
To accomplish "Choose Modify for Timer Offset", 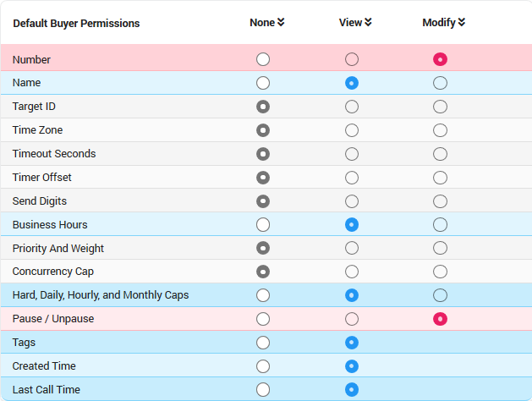I will [440, 178].
